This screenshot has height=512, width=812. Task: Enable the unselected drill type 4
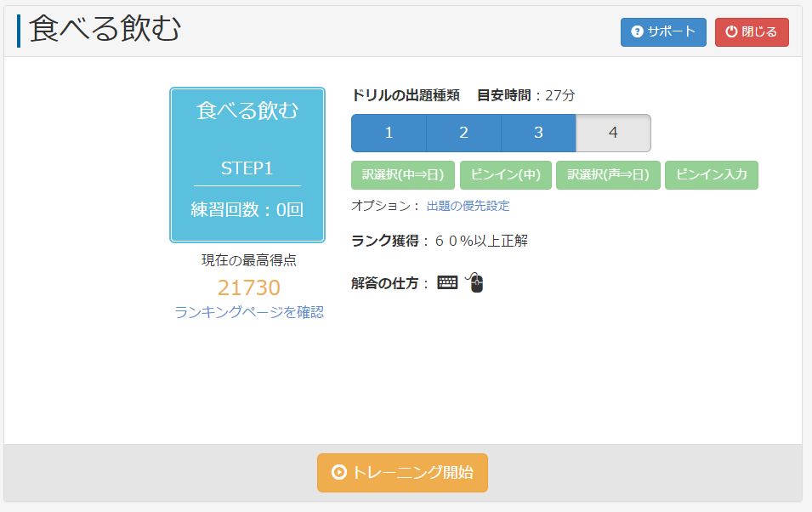[x=613, y=133]
